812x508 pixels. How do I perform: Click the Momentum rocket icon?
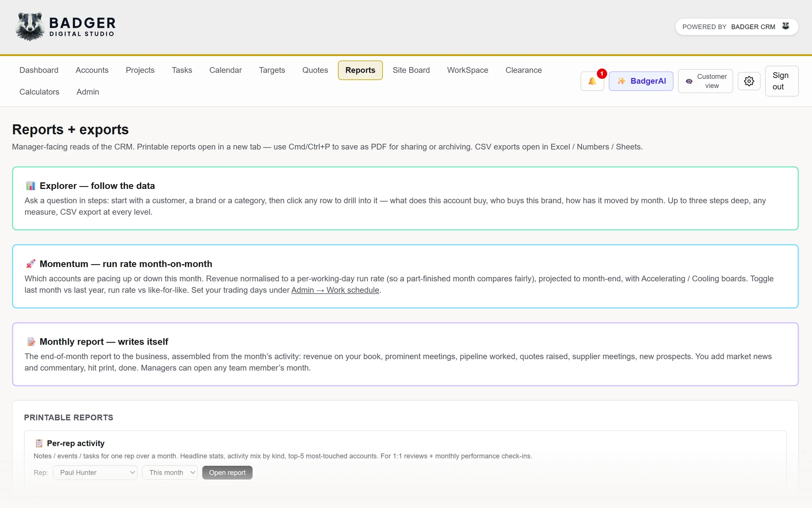coord(30,264)
